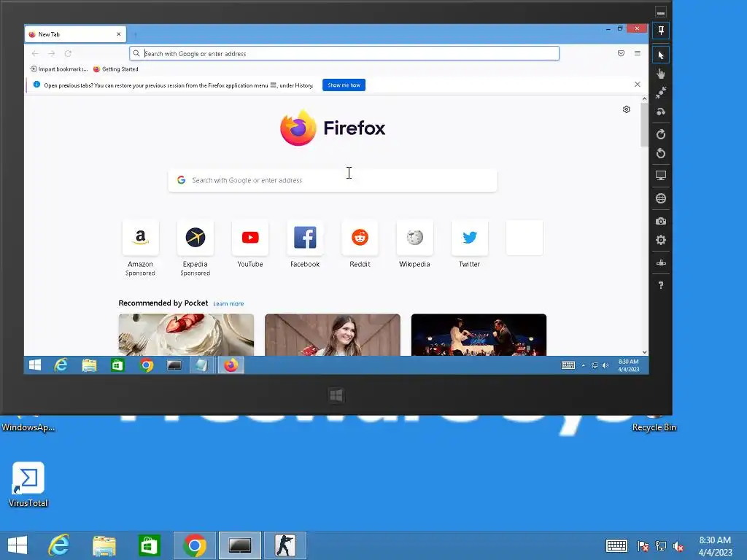Open location globe icon in simulator
This screenshot has height=560, width=747.
point(661,198)
